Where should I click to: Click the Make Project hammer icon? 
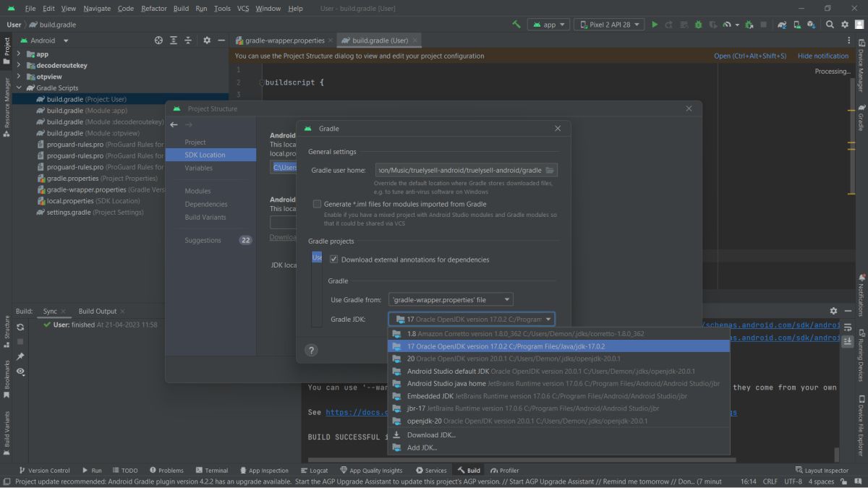[x=516, y=24]
